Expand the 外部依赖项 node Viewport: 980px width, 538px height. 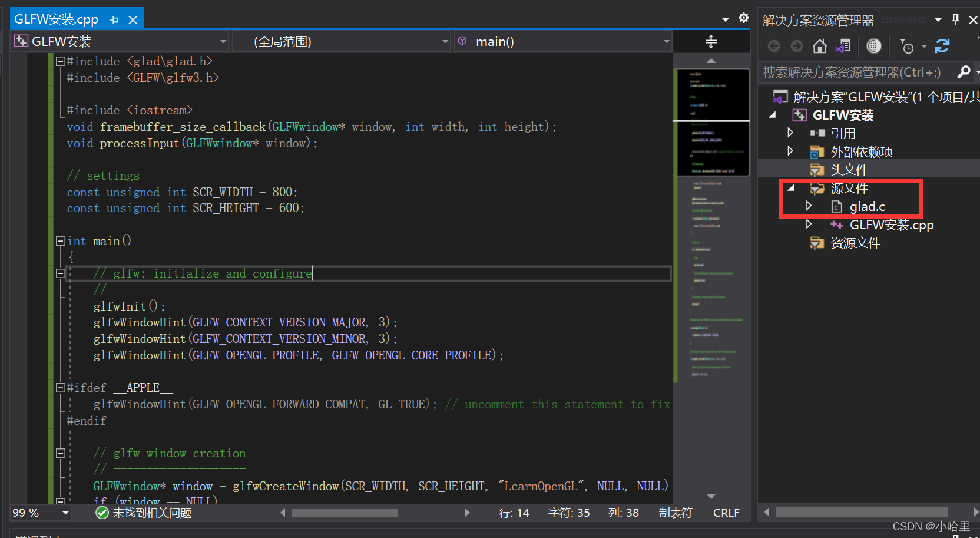coord(790,151)
